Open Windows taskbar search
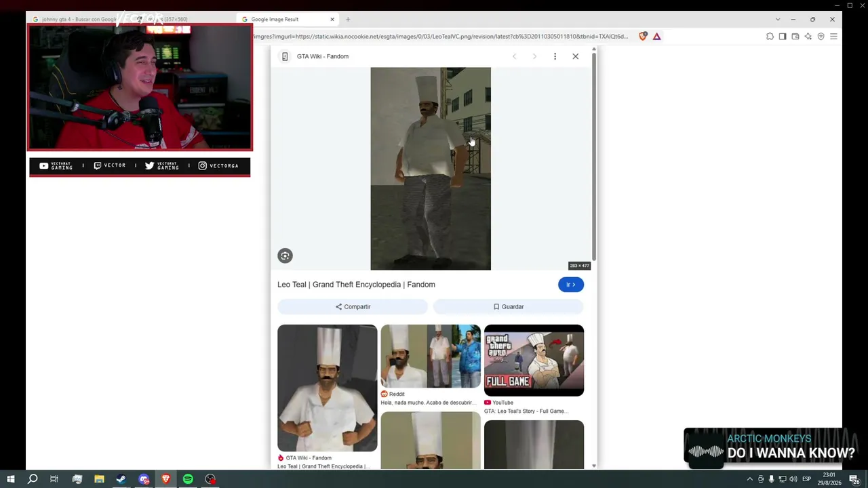This screenshot has width=868, height=488. pyautogui.click(x=33, y=479)
